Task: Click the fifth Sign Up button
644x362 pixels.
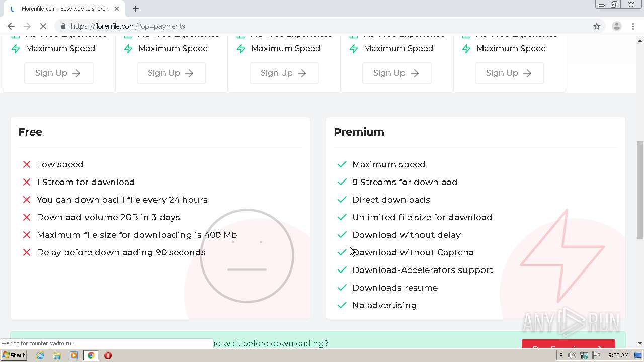Action: coord(509,73)
